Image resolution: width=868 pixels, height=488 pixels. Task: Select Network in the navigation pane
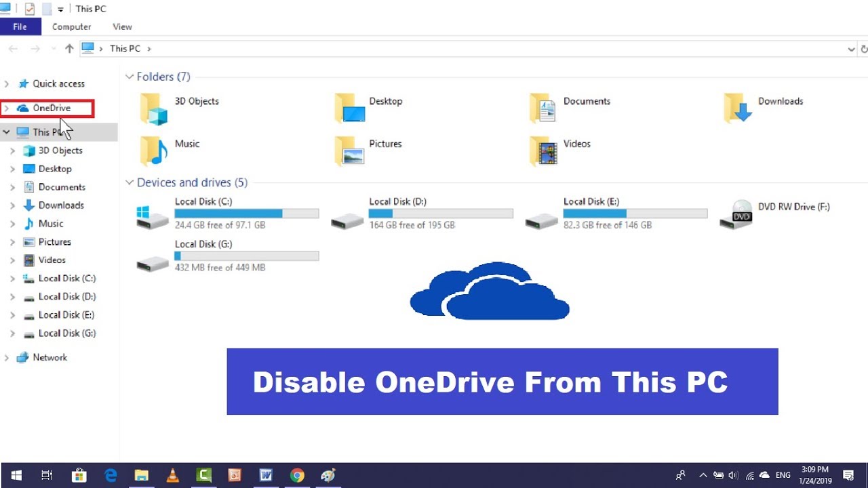[42, 358]
